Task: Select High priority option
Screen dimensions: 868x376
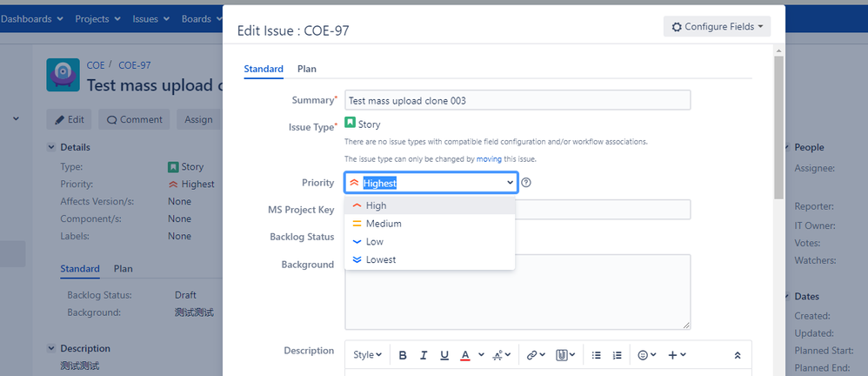Action: (x=430, y=205)
